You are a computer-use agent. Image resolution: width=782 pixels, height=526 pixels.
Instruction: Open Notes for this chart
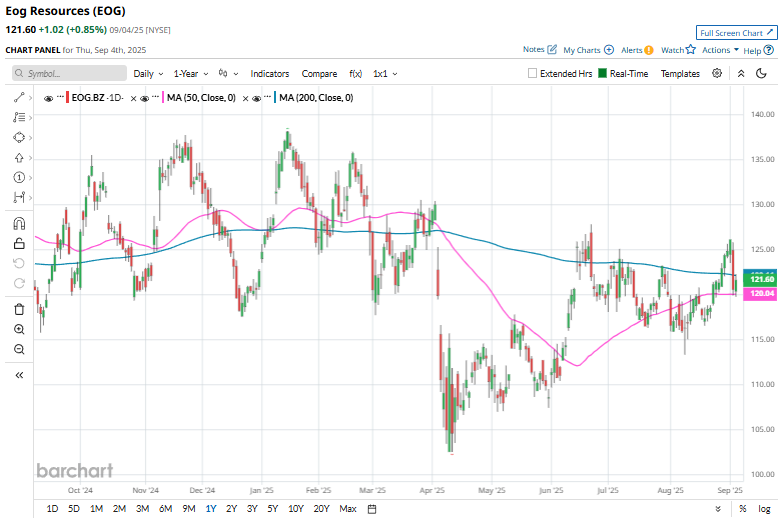point(540,49)
